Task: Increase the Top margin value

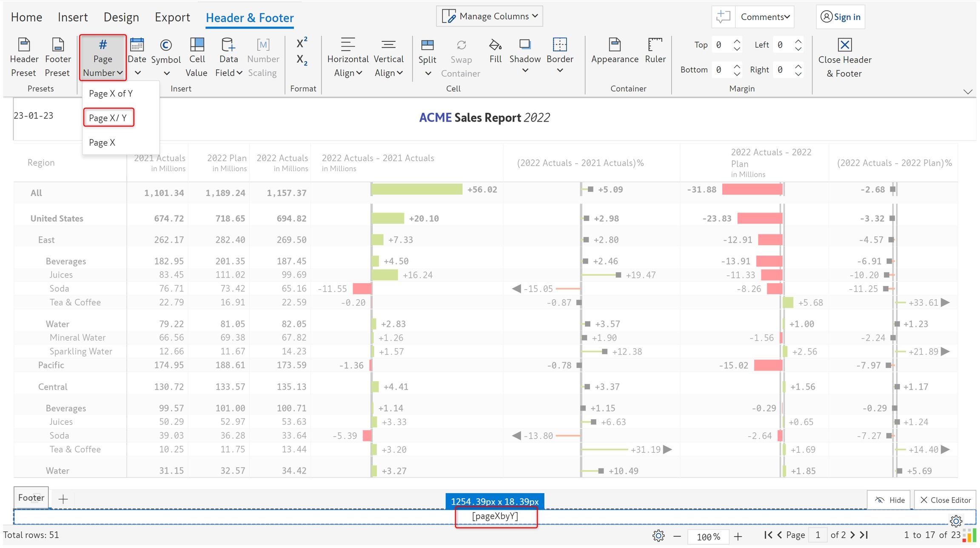Action: point(737,41)
